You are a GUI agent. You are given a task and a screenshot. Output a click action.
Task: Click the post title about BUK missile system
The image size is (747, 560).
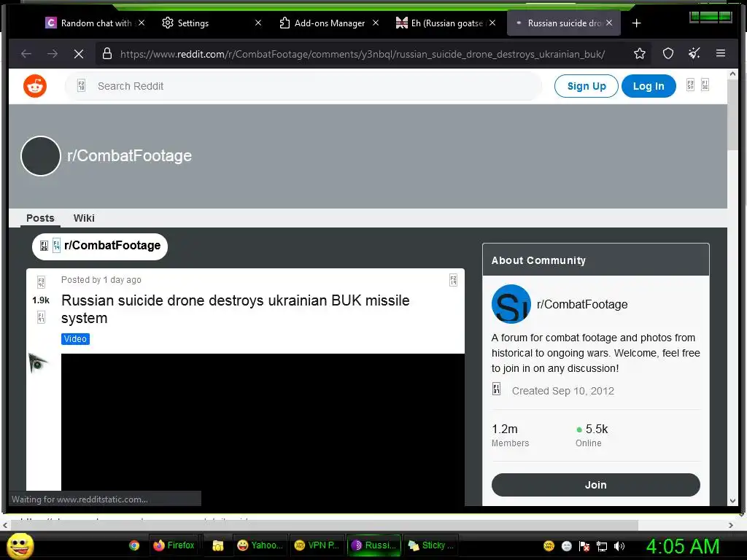coord(236,309)
